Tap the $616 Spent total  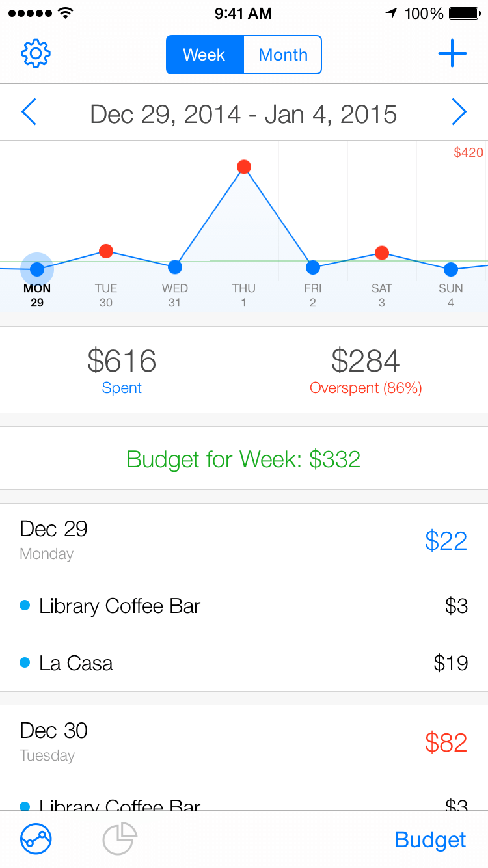122,370
